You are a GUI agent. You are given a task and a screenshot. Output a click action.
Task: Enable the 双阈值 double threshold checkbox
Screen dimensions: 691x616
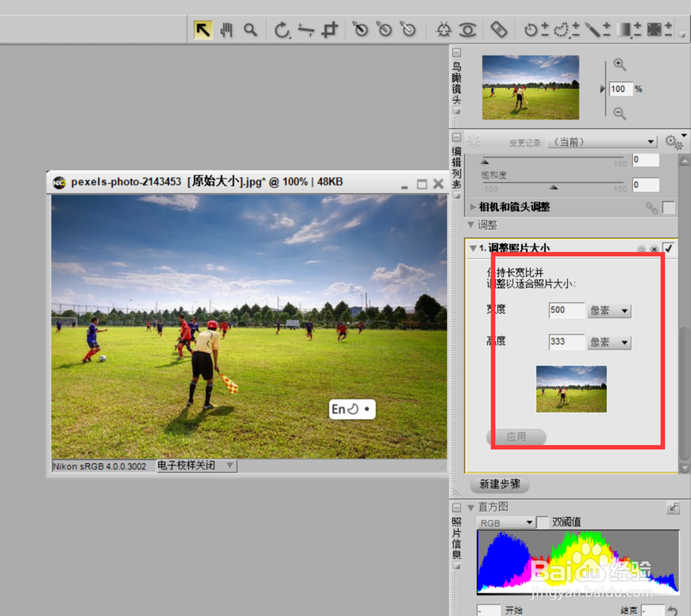543,522
